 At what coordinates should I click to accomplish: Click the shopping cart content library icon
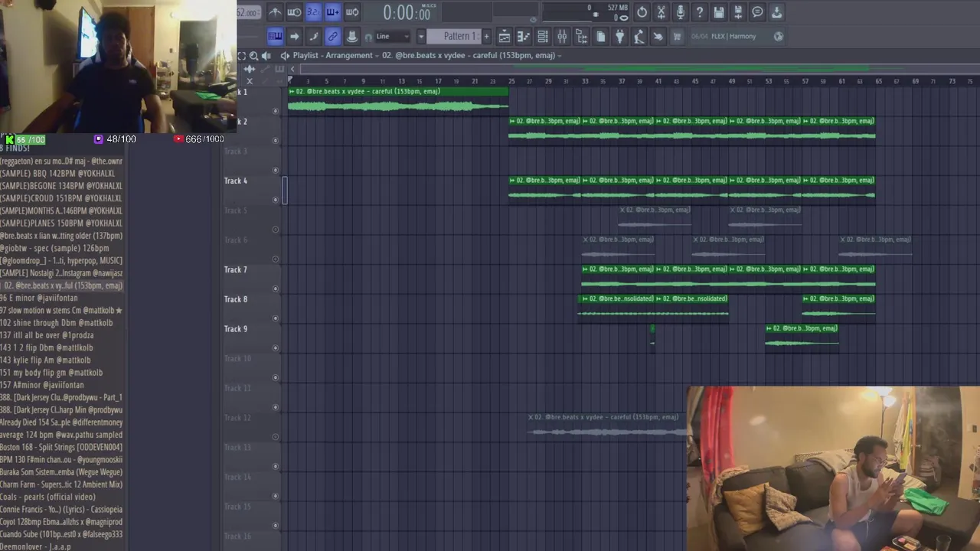point(677,36)
